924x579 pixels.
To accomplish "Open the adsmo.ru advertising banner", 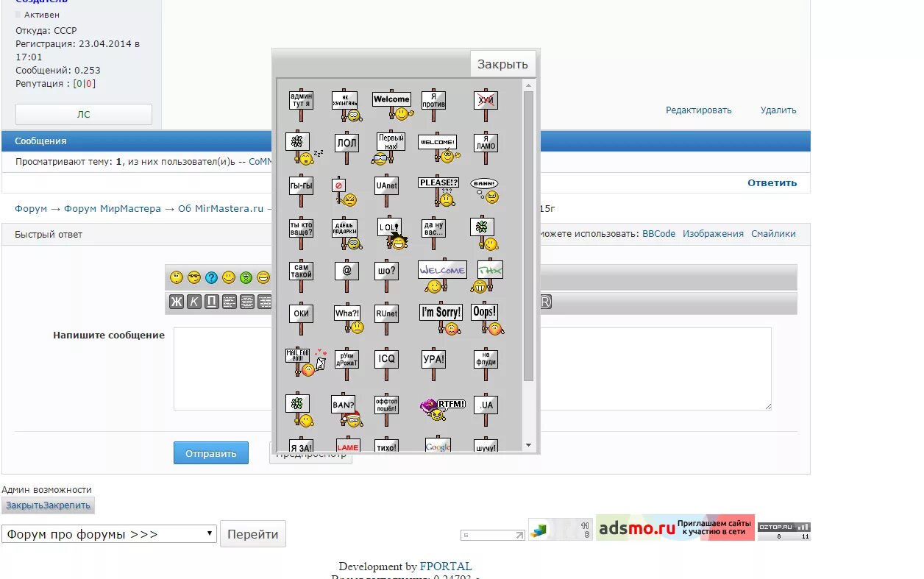I will (x=675, y=528).
